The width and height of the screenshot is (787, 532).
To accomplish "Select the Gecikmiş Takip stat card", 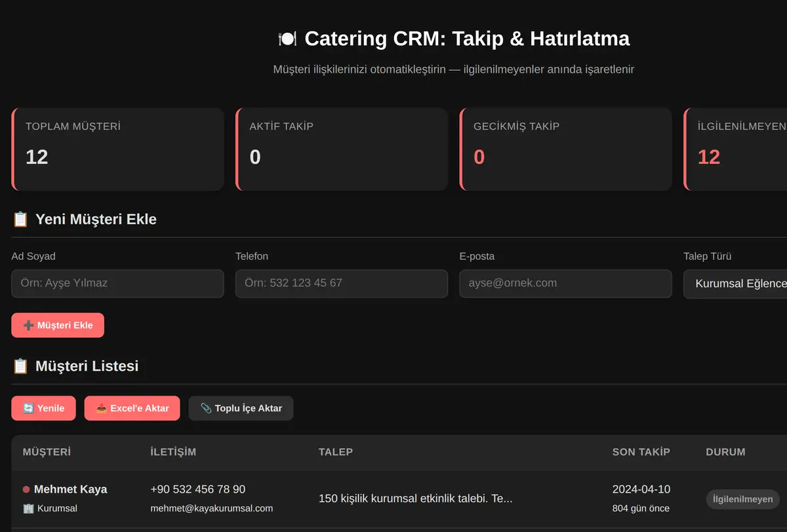I will click(x=565, y=150).
